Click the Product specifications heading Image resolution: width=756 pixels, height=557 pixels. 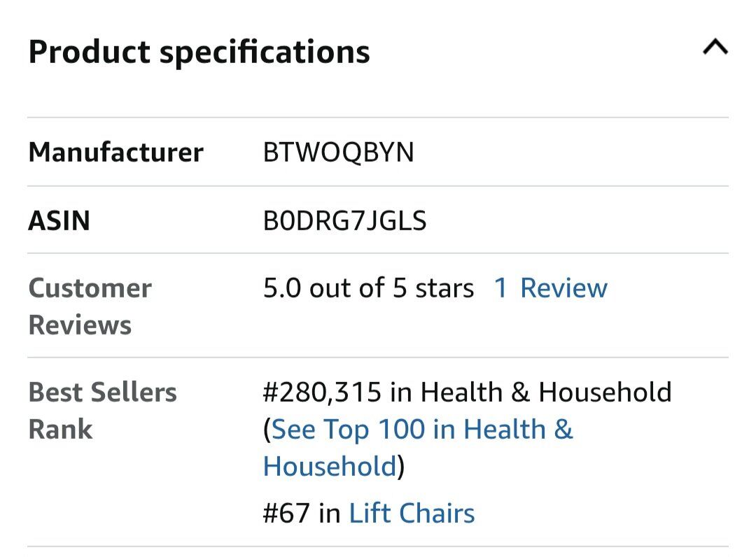[x=199, y=52]
